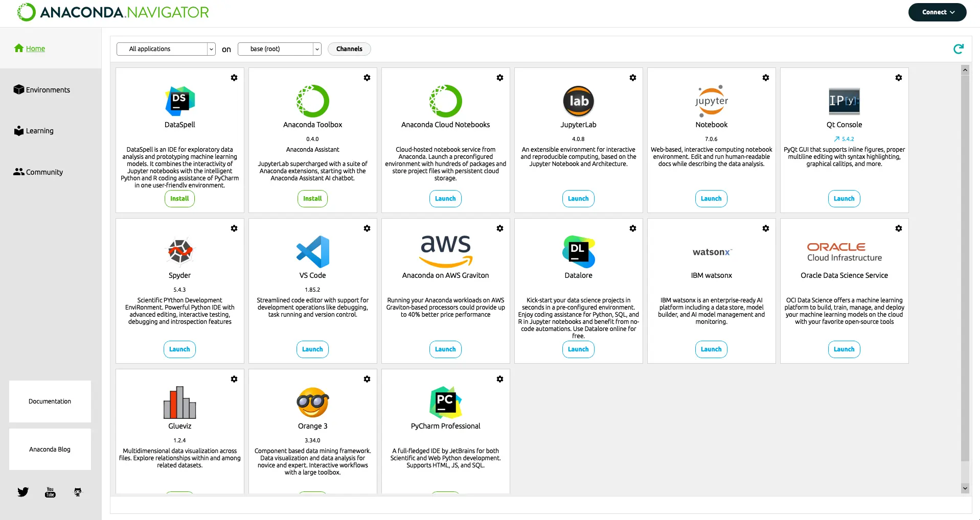Viewport: 980px width, 520px height.
Task: Click the Channels button
Action: pyautogui.click(x=349, y=49)
